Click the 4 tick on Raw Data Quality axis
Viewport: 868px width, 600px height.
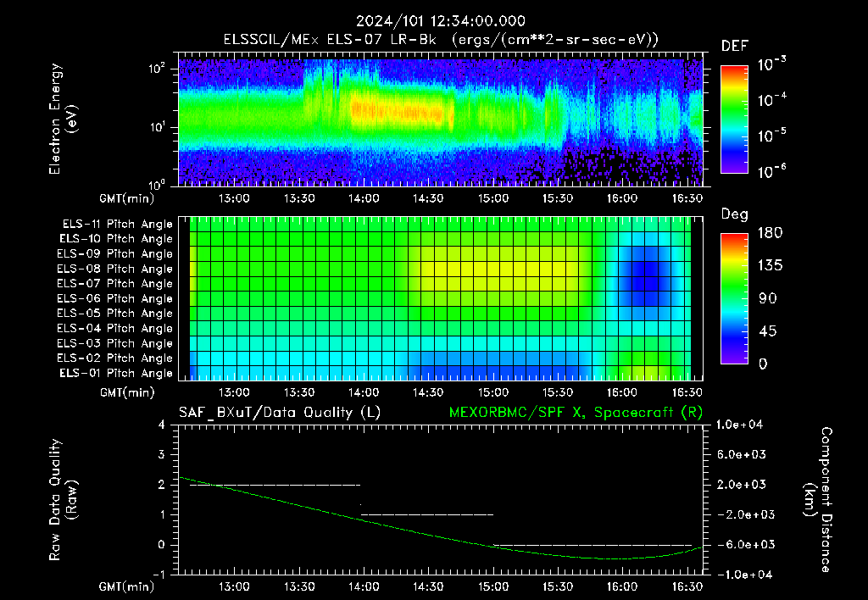[x=162, y=425]
